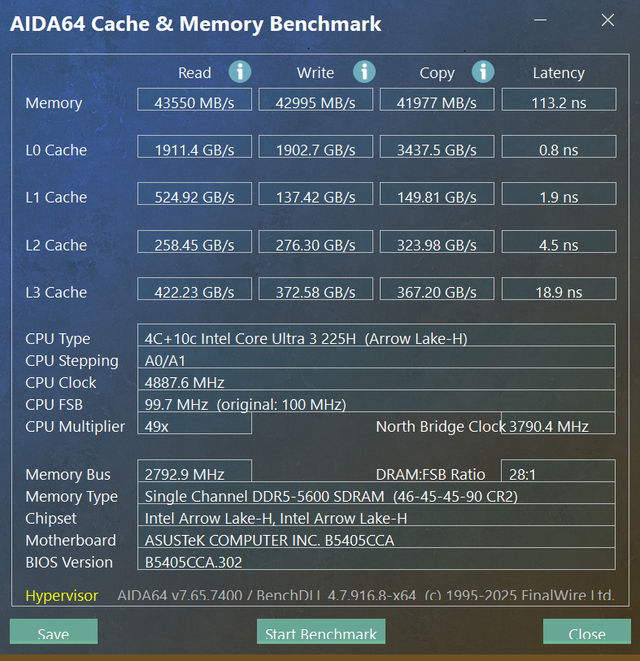640x661 pixels.
Task: Click the info icon next to Write
Action: (x=364, y=71)
